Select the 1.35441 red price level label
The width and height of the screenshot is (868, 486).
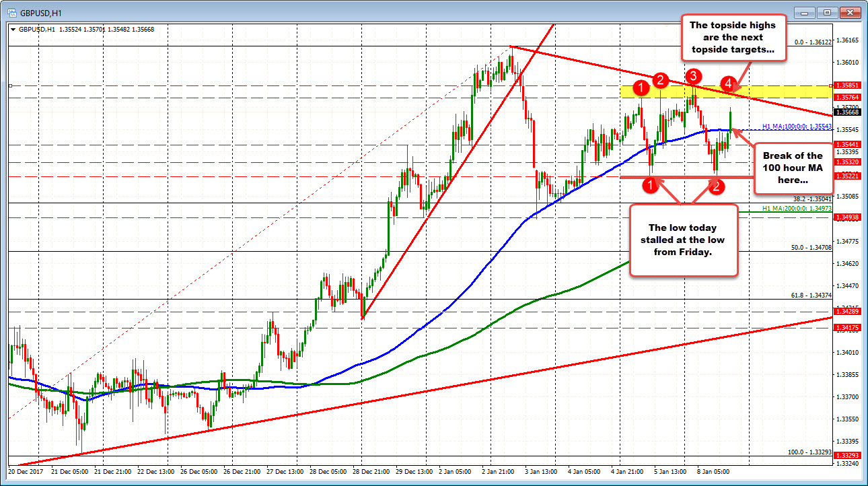(x=846, y=145)
